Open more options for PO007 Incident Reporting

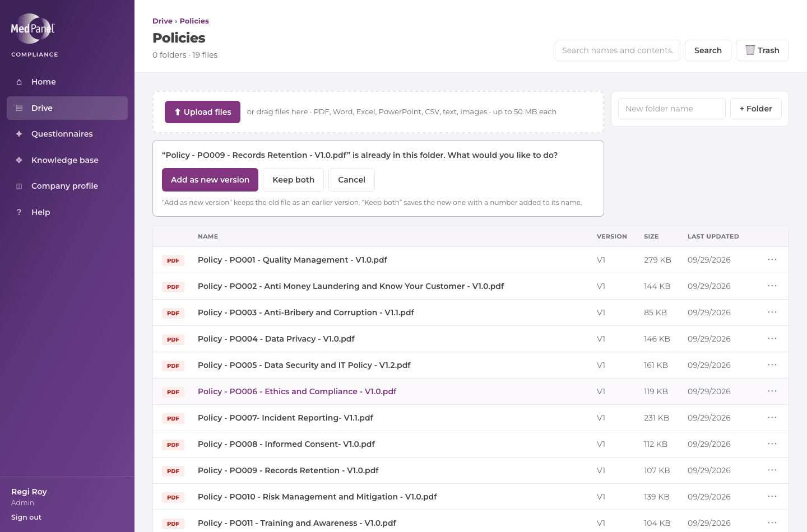[772, 417]
